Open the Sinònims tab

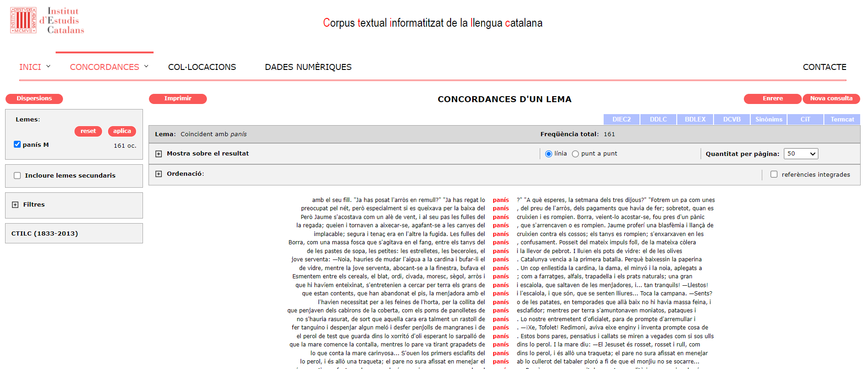(x=768, y=120)
